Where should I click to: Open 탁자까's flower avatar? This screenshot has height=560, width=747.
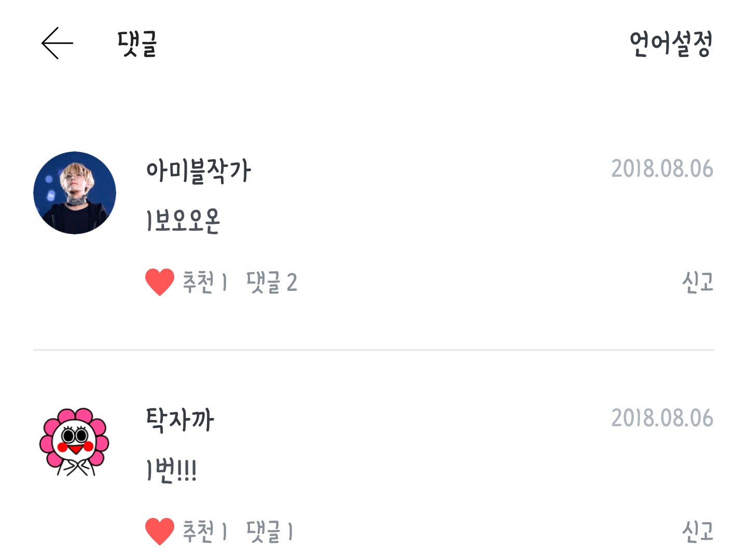74,442
